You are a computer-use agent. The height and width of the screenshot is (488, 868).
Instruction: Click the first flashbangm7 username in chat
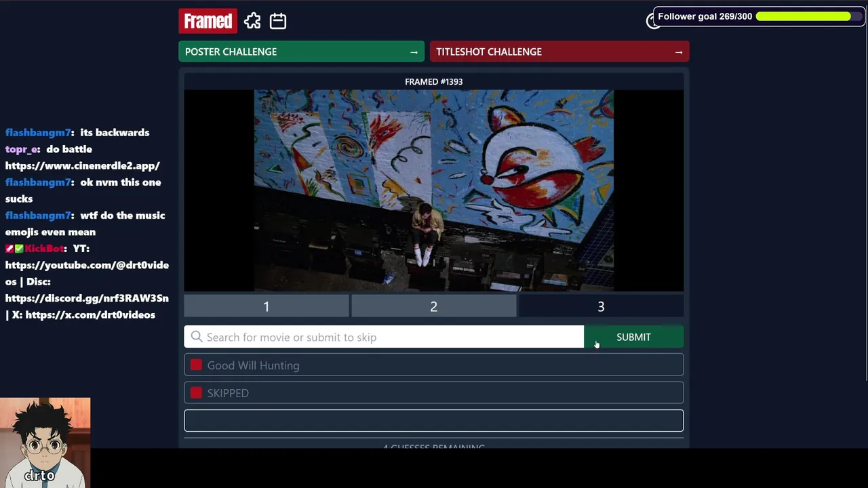click(x=39, y=132)
